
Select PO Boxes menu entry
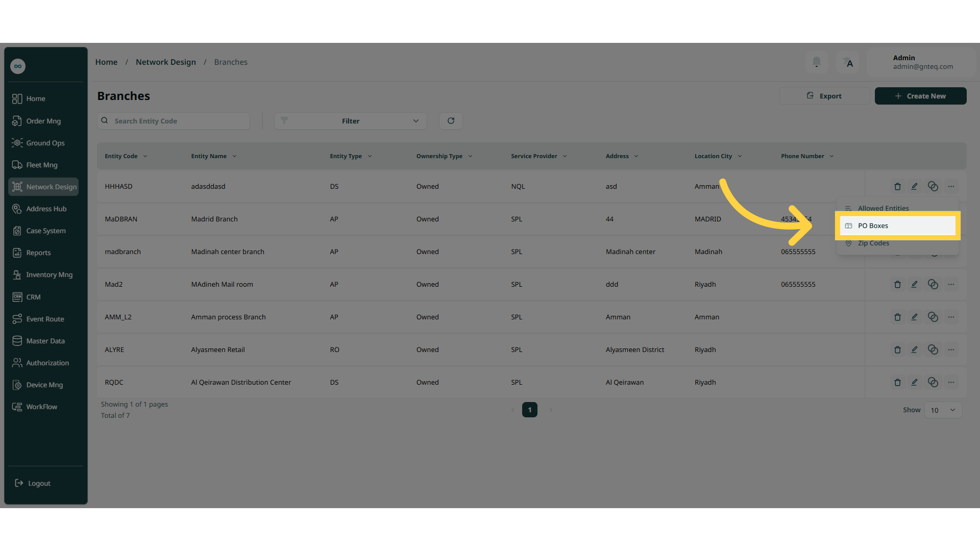[897, 226]
